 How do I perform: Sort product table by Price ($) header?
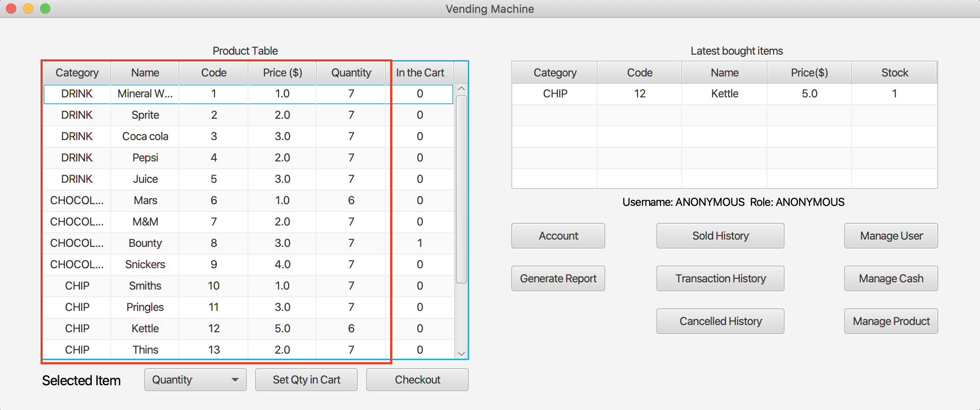282,73
